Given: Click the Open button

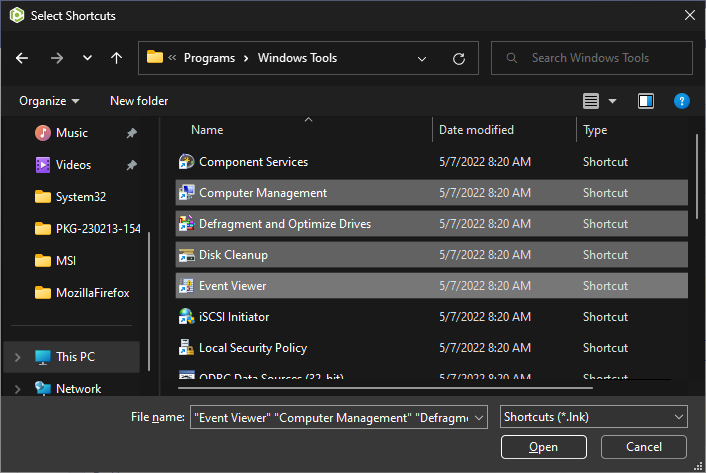Looking at the screenshot, I should 543,447.
